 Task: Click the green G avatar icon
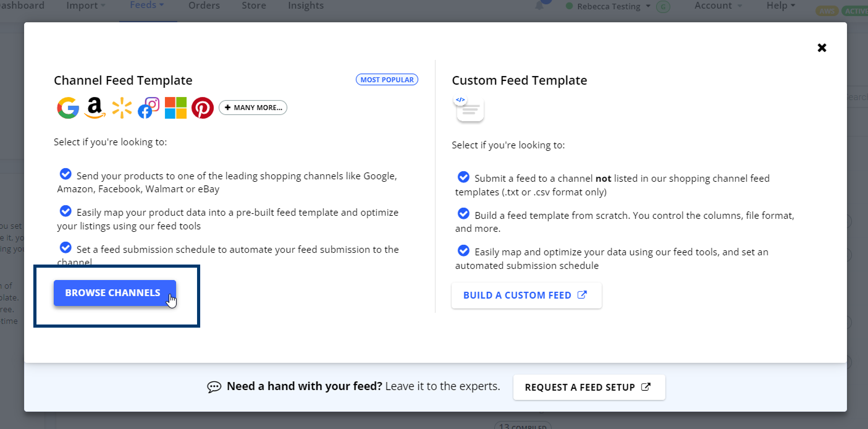tap(663, 7)
